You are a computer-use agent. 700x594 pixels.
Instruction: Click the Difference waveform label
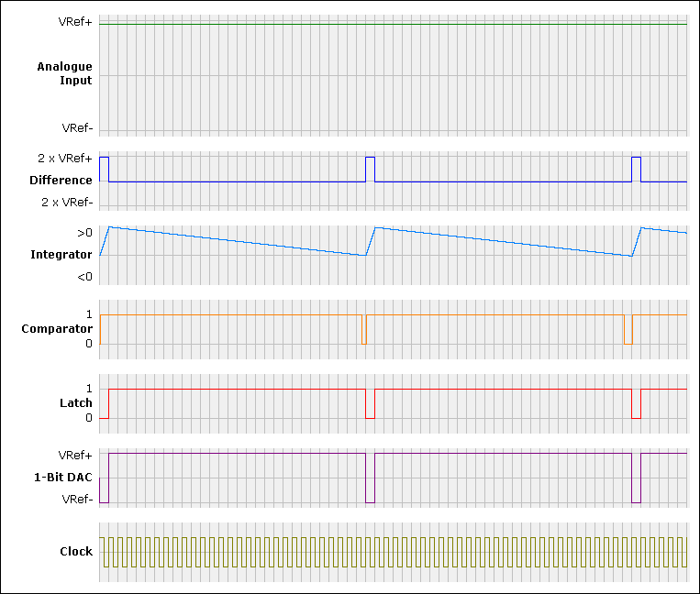[61, 181]
